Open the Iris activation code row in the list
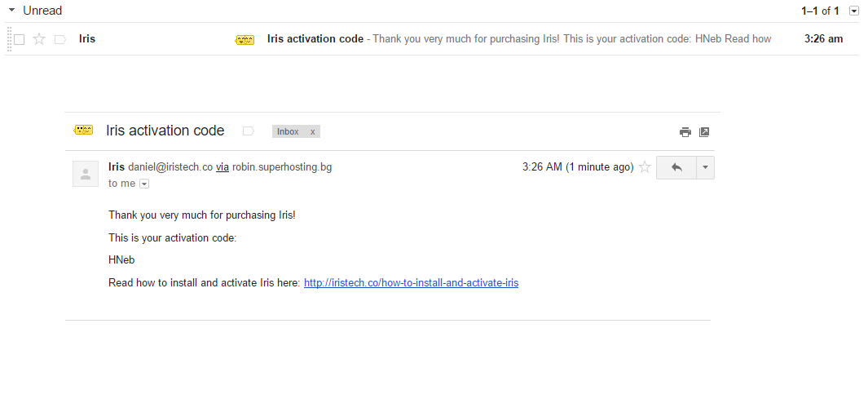 pos(432,39)
